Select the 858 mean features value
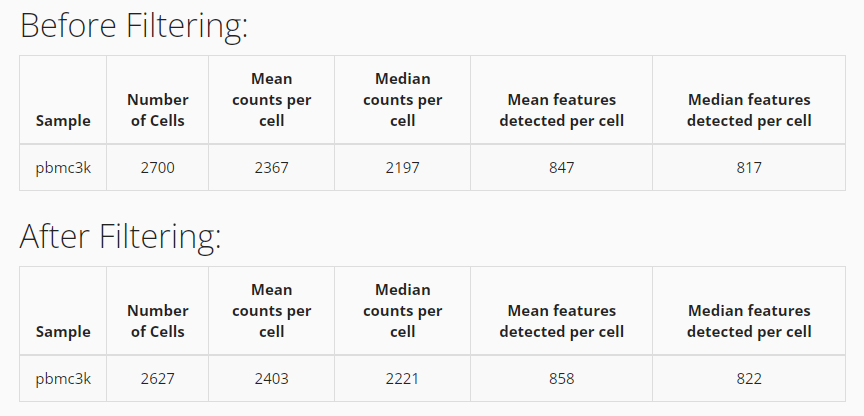864x416 pixels. coord(561,379)
